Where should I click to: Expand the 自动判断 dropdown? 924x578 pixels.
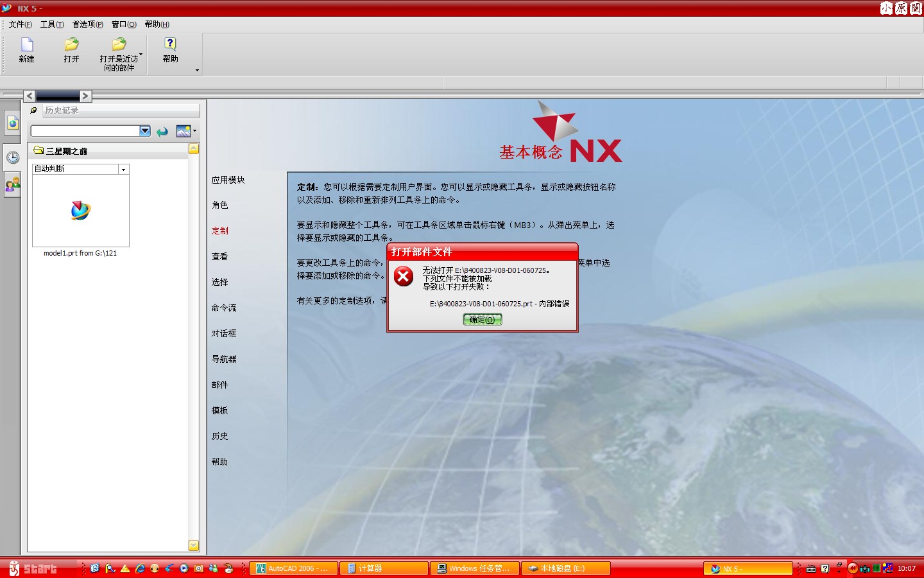123,170
